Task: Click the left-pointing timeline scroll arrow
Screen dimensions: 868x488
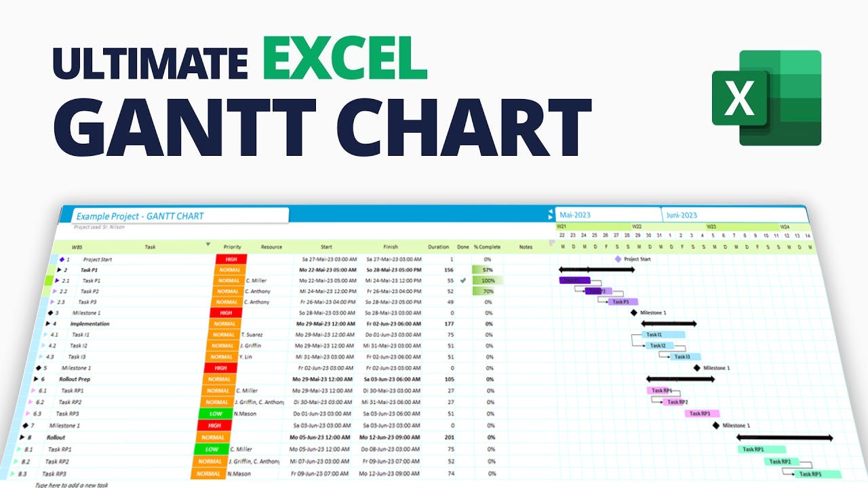Action: click(550, 212)
